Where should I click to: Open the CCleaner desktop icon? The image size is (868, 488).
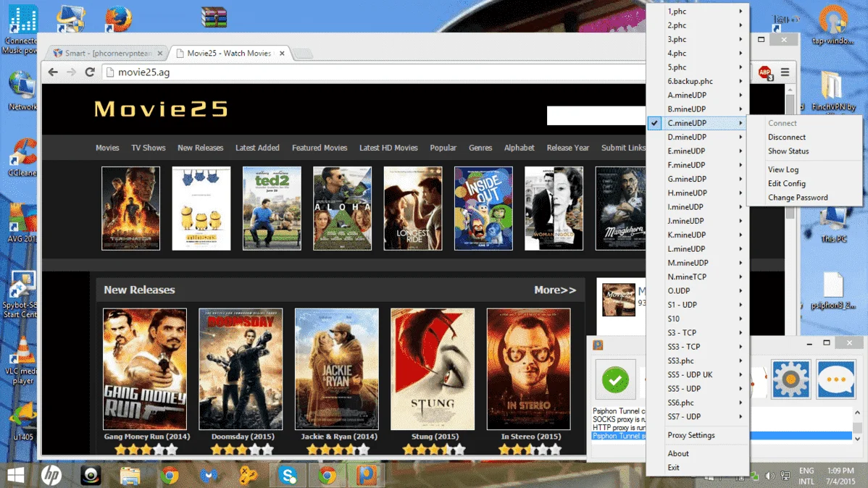click(22, 156)
